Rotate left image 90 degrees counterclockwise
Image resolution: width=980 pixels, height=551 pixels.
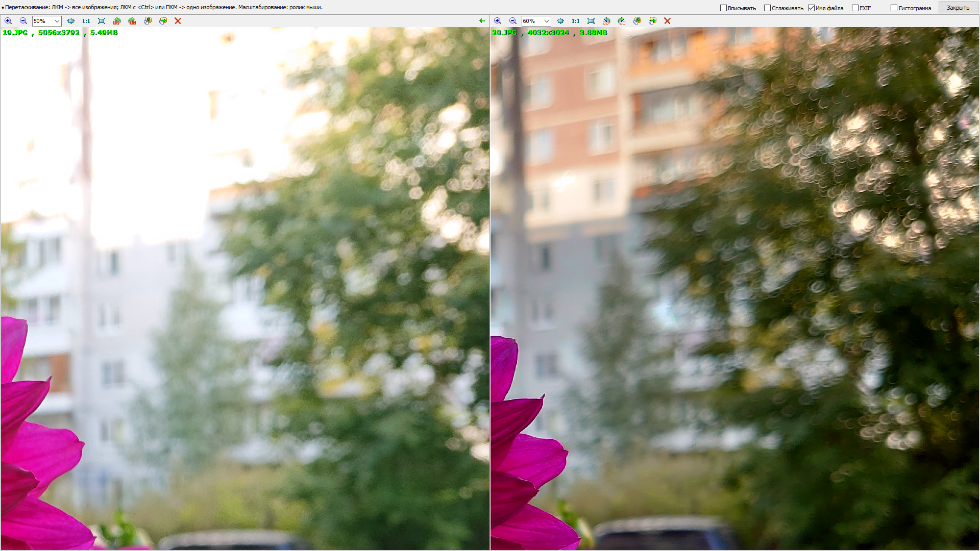(117, 21)
